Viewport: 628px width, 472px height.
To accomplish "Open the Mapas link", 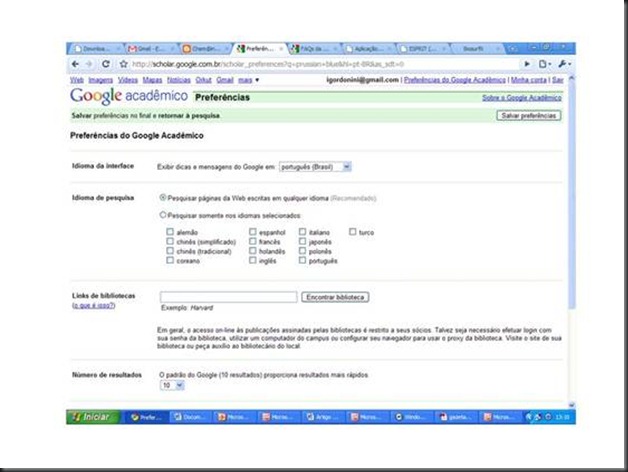I will click(x=152, y=80).
